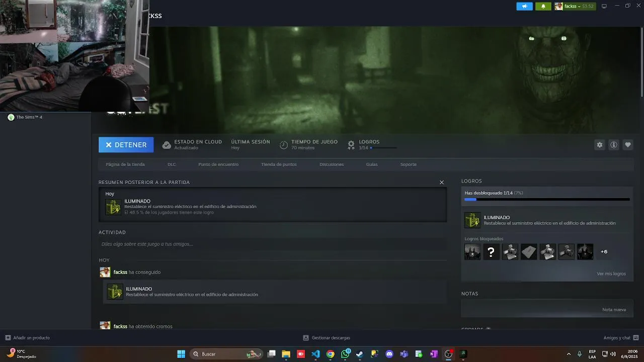Open Visual Studio Code from taskbar
This screenshot has height=362, width=644.
[x=315, y=354]
